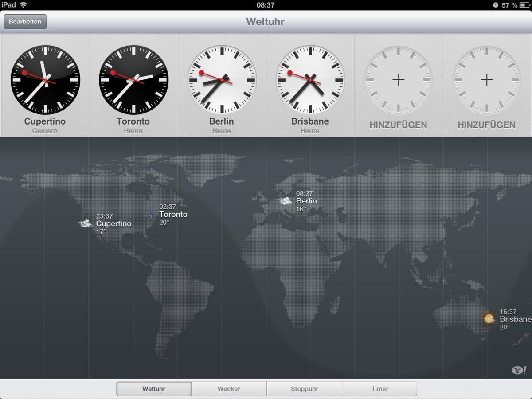Switch to the Stoppuhr tab
The width and height of the screenshot is (532, 399).
pyautogui.click(x=305, y=389)
